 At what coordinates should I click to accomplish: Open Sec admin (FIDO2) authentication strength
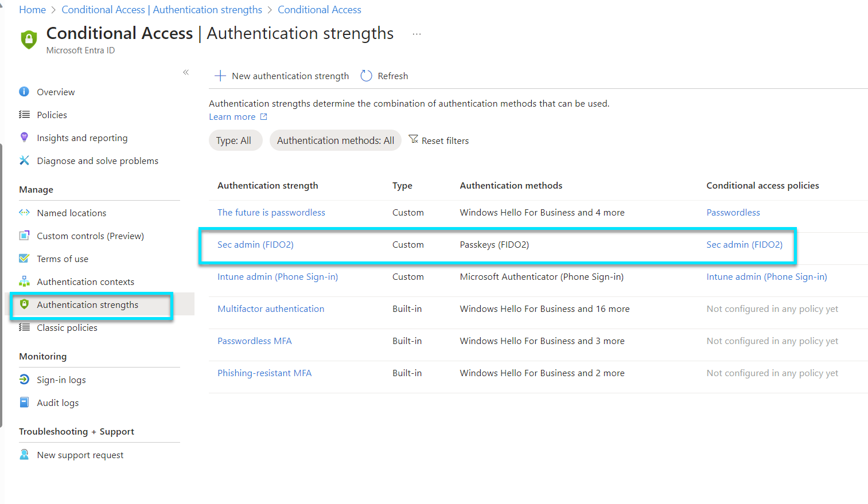click(x=255, y=244)
